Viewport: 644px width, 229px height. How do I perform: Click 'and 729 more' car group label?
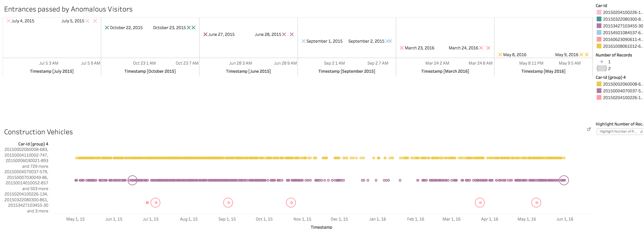pos(35,166)
